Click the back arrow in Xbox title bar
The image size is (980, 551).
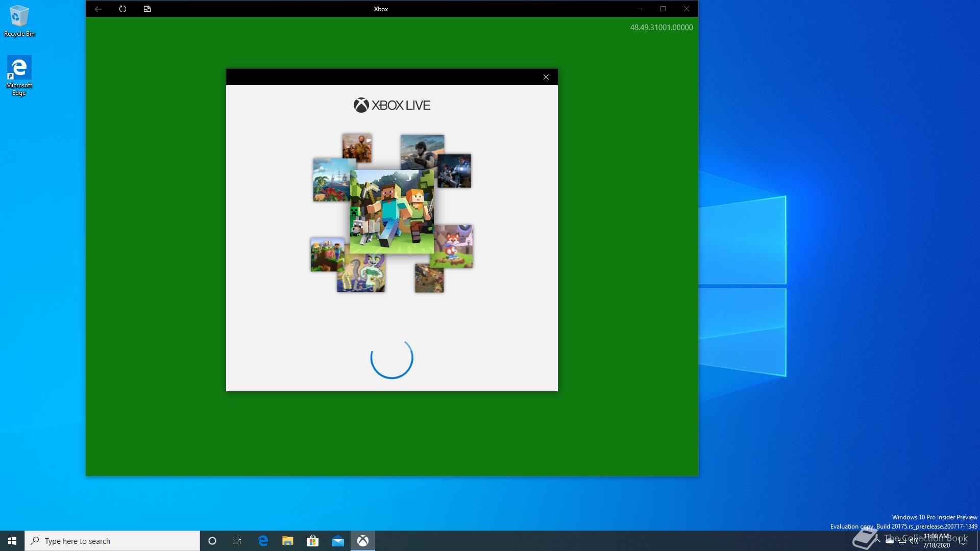99,9
